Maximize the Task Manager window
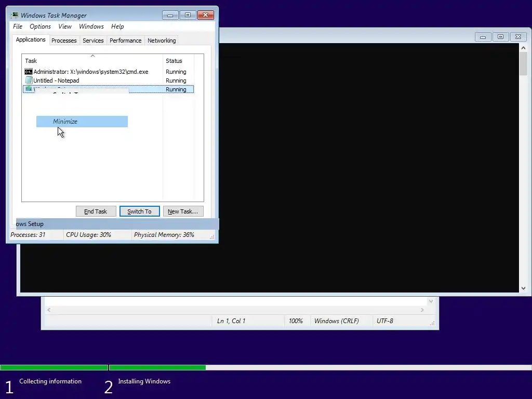 click(x=188, y=15)
